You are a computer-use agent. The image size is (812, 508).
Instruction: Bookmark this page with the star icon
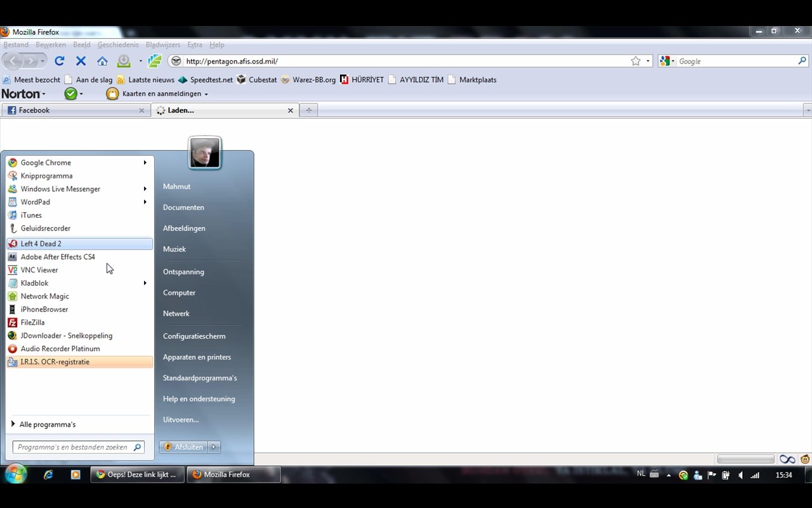pyautogui.click(x=636, y=61)
